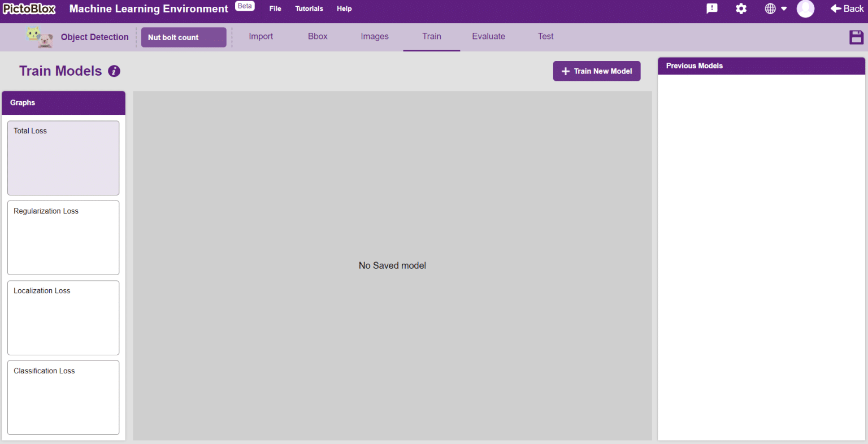Go to the Bbox tab
Image resolution: width=868 pixels, height=444 pixels.
click(x=318, y=36)
